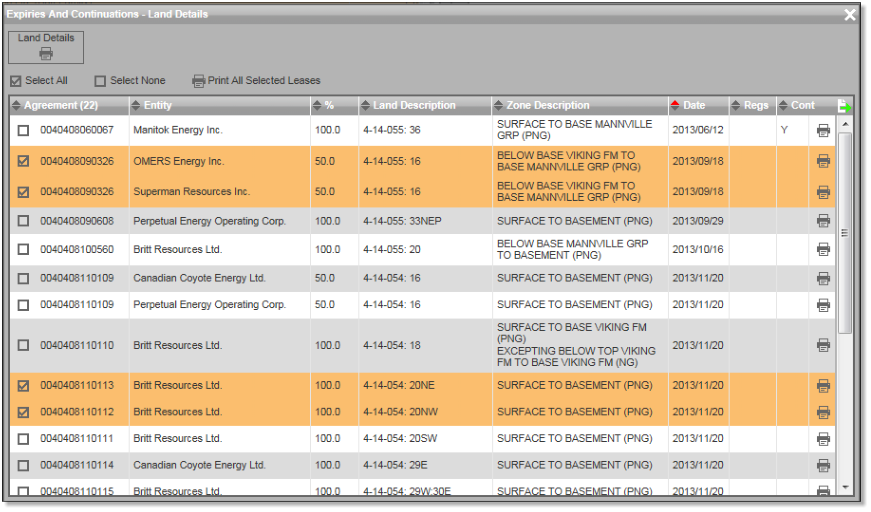
Task: Print lease row for agreement 0040408090608
Action: tap(823, 221)
